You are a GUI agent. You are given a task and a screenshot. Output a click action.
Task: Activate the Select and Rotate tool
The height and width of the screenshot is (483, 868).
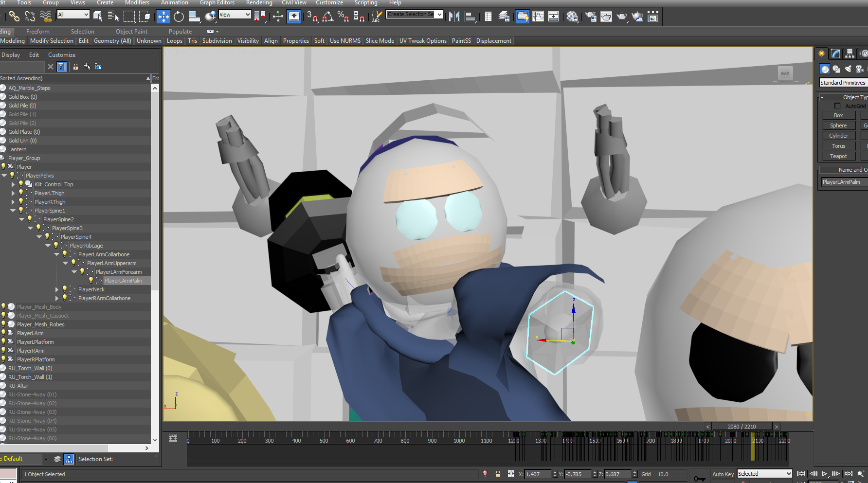pos(179,17)
